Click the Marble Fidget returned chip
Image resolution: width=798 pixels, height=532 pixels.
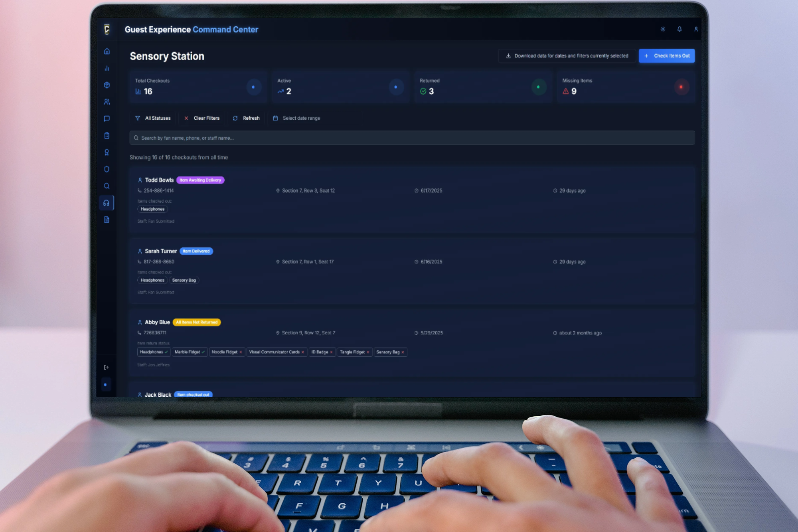190,352
